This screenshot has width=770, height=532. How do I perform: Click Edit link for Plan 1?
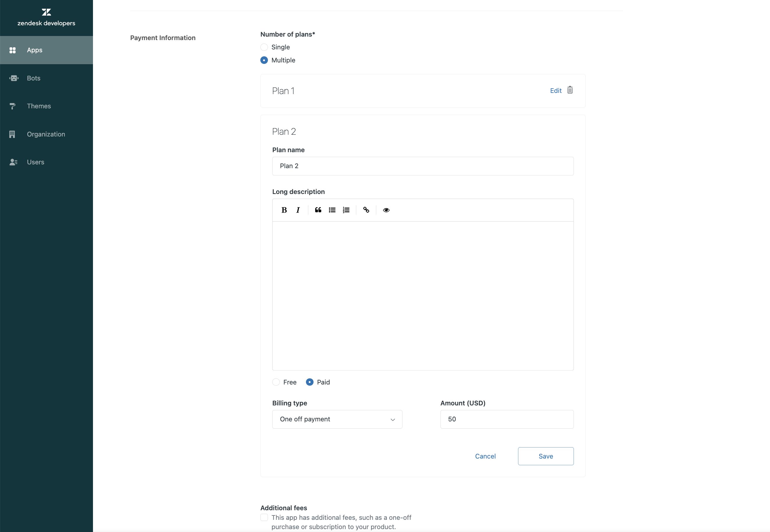click(x=556, y=91)
